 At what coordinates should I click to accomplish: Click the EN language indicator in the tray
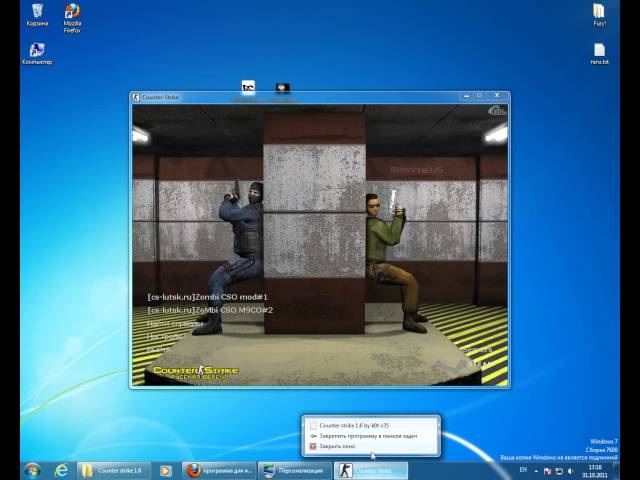point(523,470)
